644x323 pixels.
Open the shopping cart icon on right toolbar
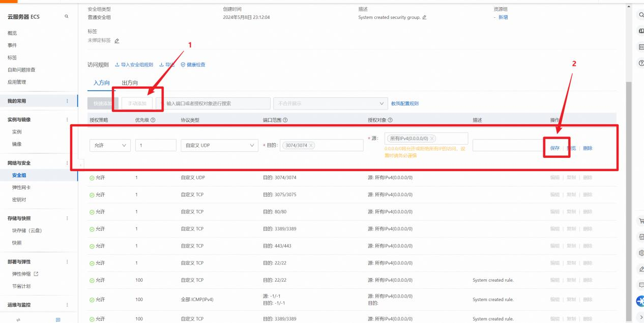(641, 221)
